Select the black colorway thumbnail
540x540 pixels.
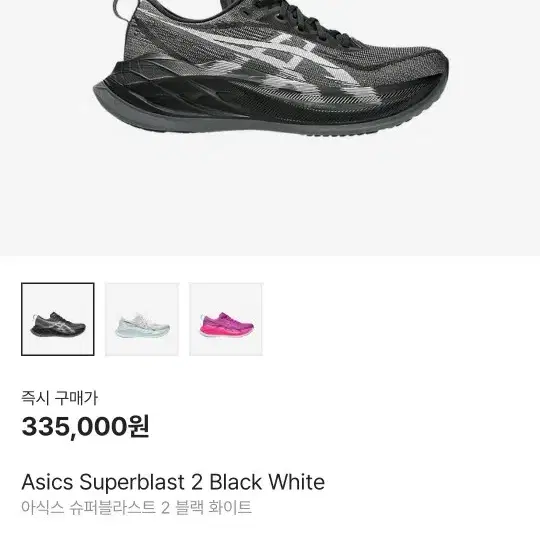tap(58, 319)
